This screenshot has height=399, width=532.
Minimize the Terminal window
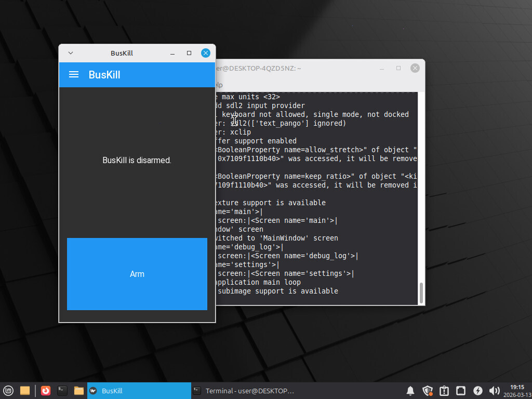pyautogui.click(x=382, y=68)
